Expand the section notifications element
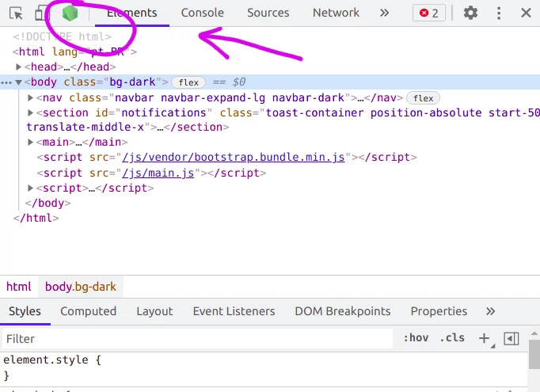Image resolution: width=540 pixels, height=392 pixels. click(30, 112)
